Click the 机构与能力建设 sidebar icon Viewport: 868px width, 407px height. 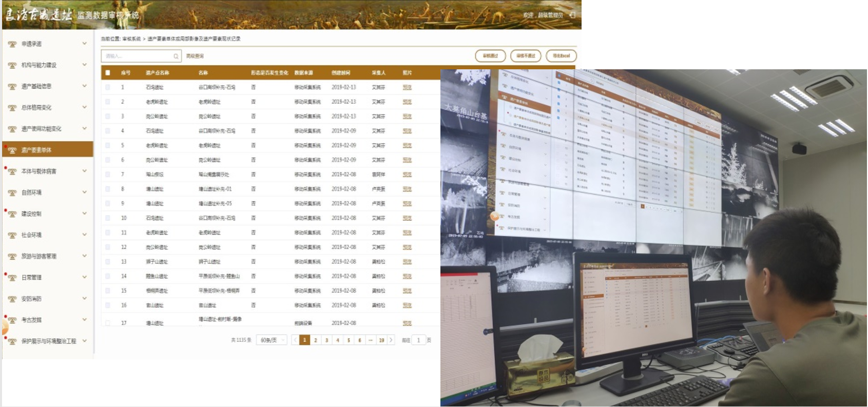[x=12, y=65]
